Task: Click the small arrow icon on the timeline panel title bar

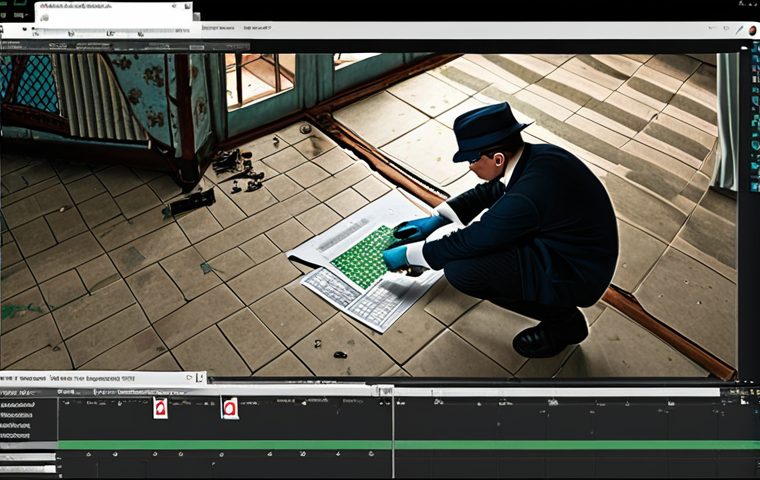Action: point(190,378)
